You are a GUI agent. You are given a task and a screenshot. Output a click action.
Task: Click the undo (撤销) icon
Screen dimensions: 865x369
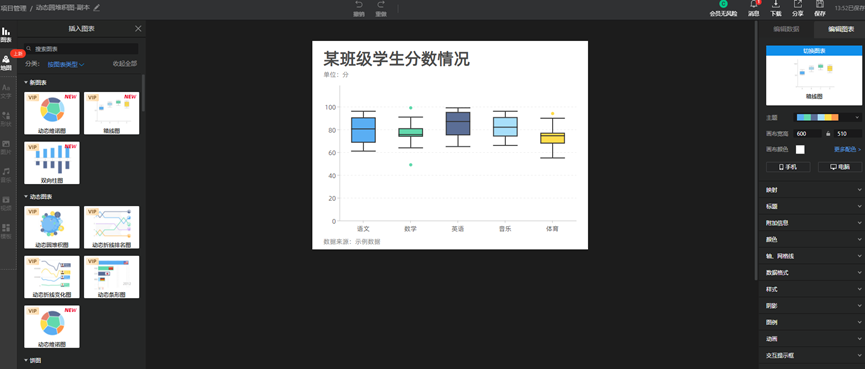point(359,4)
